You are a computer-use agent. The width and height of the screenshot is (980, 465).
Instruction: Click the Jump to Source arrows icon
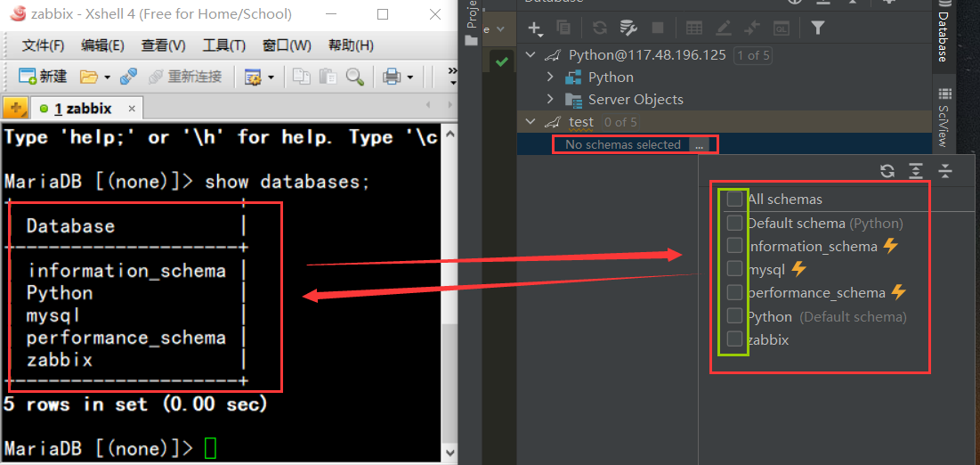[752, 28]
